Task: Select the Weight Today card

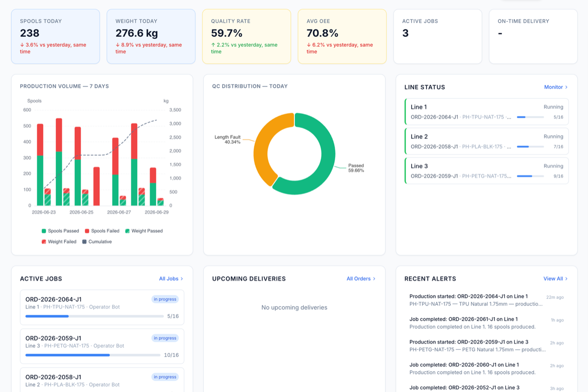Action: click(x=151, y=36)
